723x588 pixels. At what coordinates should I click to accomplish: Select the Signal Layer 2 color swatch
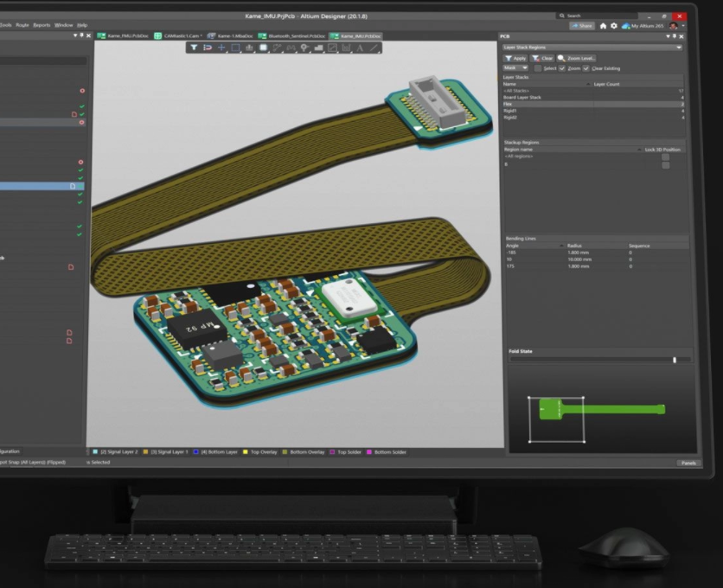[95, 452]
